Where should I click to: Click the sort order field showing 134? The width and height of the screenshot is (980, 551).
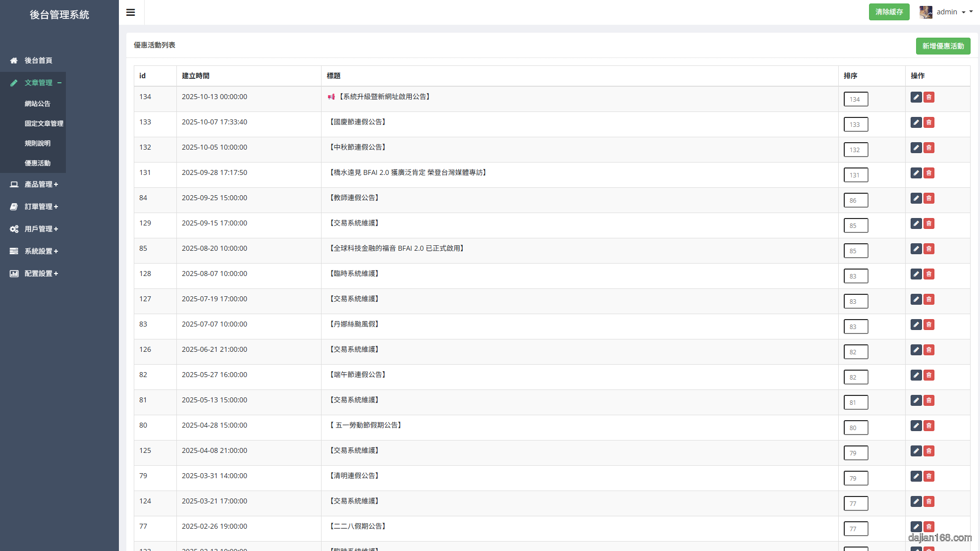pos(856,99)
